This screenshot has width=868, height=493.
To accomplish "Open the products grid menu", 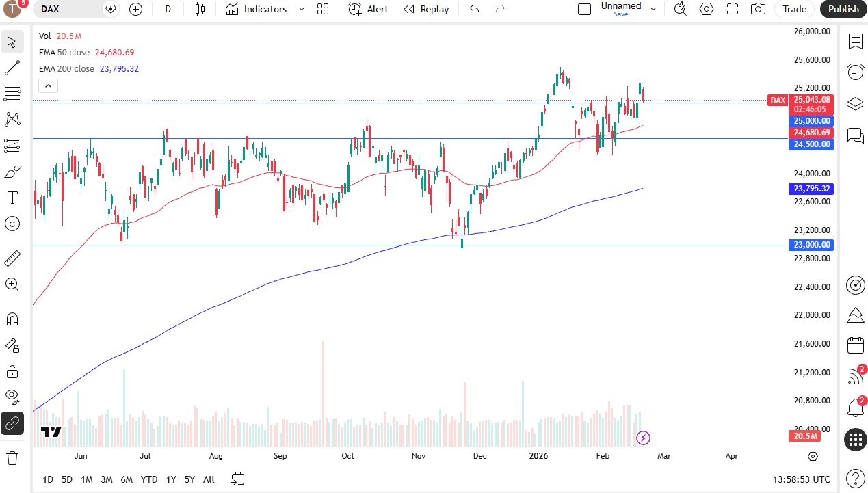I will click(855, 440).
